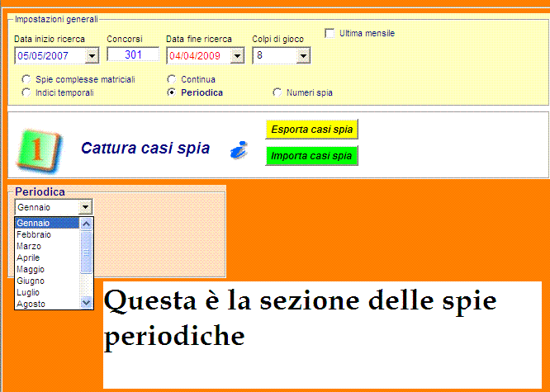The width and height of the screenshot is (550, 392).
Task: Click the blue info icon beside Cattura casi spia
Action: 239,150
